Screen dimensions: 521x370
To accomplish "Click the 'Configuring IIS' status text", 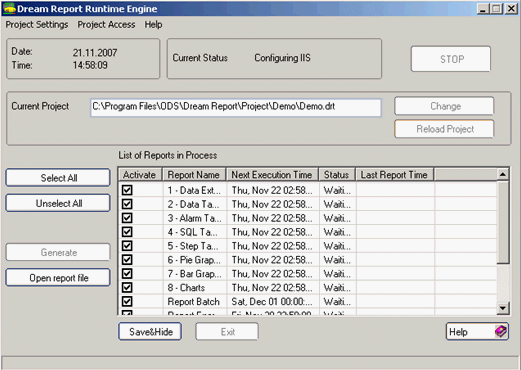I will (282, 58).
